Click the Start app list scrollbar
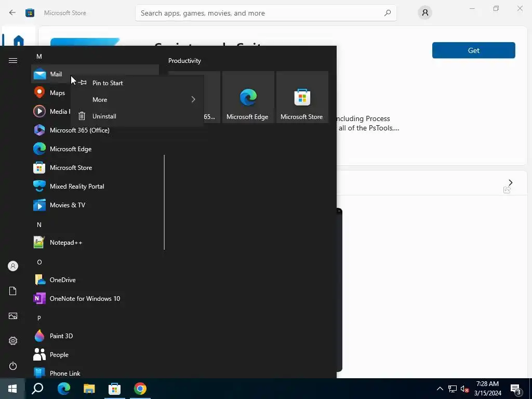The width and height of the screenshot is (532, 399). pos(165,202)
